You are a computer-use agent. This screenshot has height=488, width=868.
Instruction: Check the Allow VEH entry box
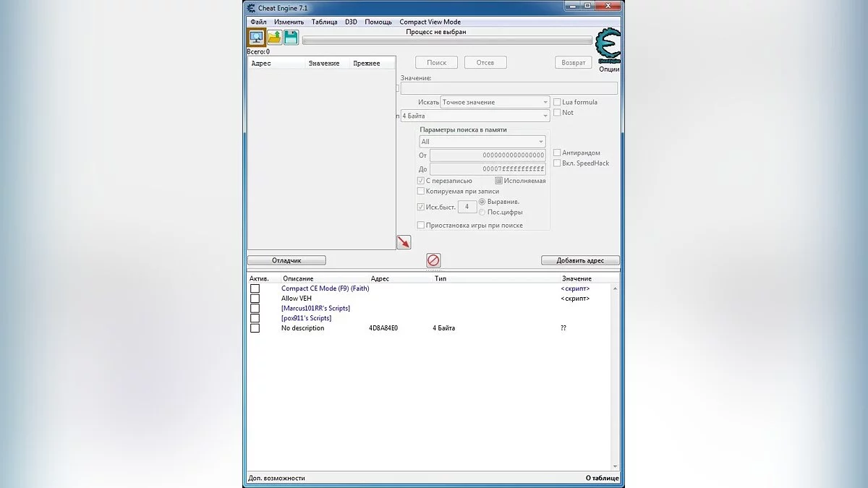point(255,299)
